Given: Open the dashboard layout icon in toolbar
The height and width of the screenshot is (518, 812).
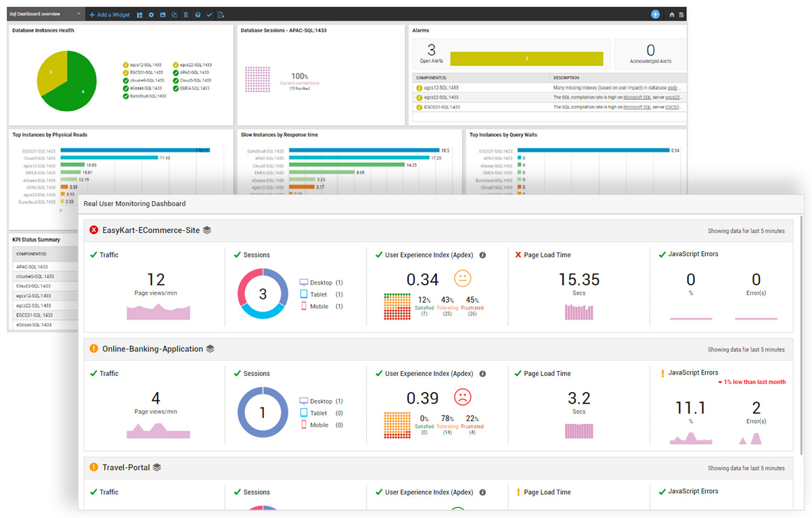Looking at the screenshot, I should [x=139, y=14].
